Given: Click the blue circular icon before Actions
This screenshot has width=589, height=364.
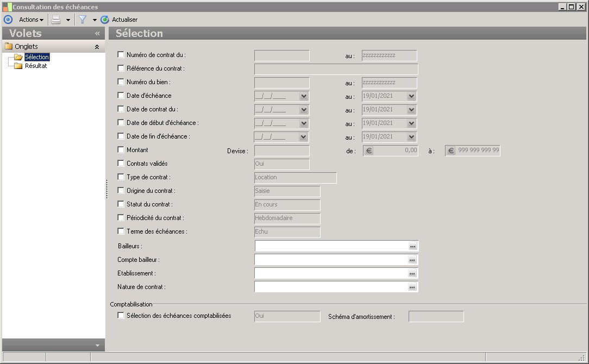Looking at the screenshot, I should click(x=8, y=20).
